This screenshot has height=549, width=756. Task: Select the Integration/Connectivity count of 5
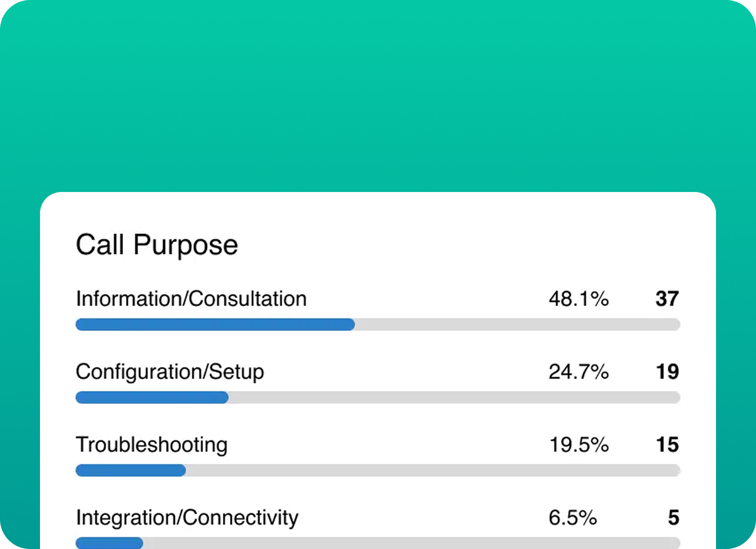[x=673, y=517]
